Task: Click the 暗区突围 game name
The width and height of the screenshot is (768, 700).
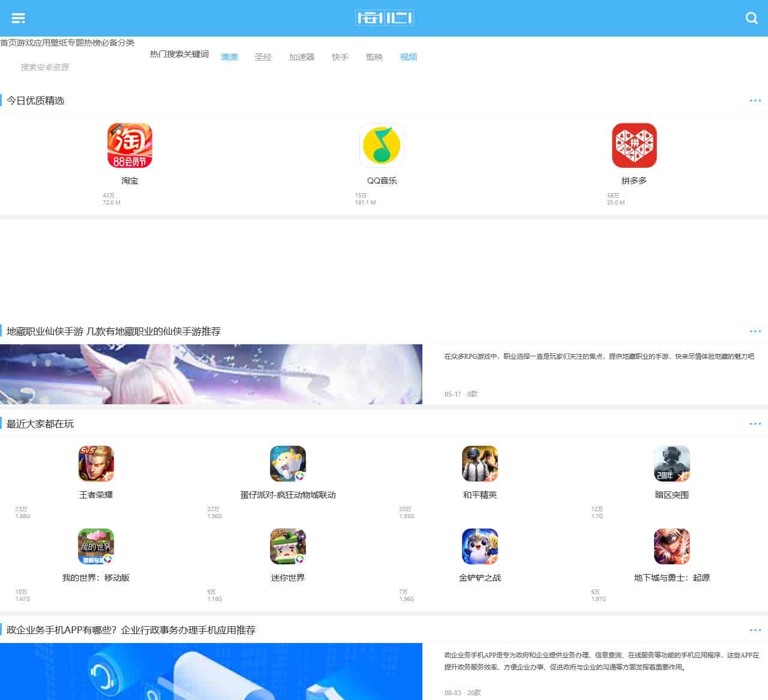Action: 672,495
